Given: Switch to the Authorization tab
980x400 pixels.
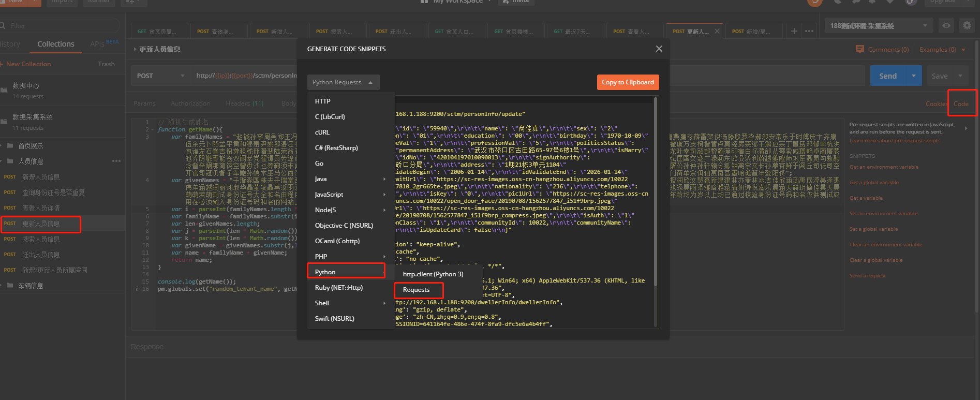Looking at the screenshot, I should pos(190,103).
